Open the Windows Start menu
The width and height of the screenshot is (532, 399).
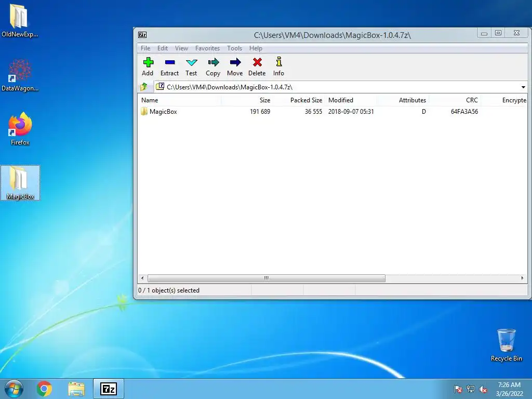pos(14,389)
